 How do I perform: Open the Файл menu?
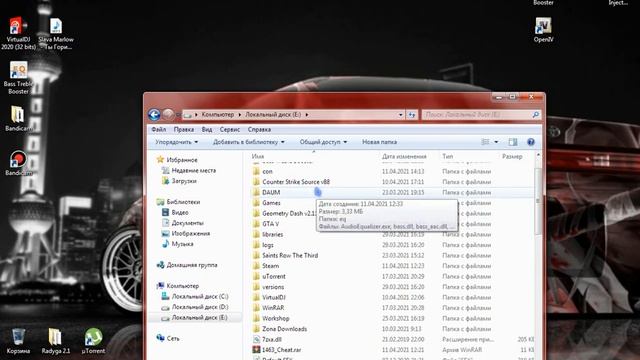click(x=159, y=129)
